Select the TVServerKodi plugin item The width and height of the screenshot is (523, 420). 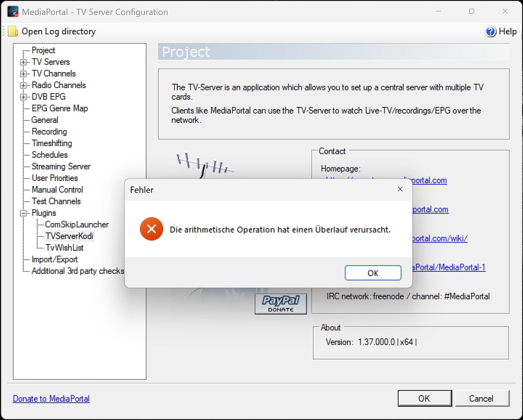coord(69,236)
